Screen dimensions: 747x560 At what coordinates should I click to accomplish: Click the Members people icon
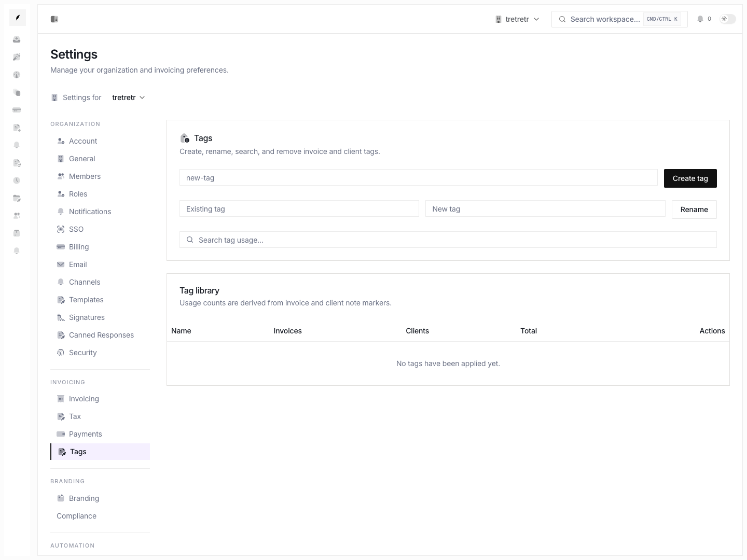61,176
